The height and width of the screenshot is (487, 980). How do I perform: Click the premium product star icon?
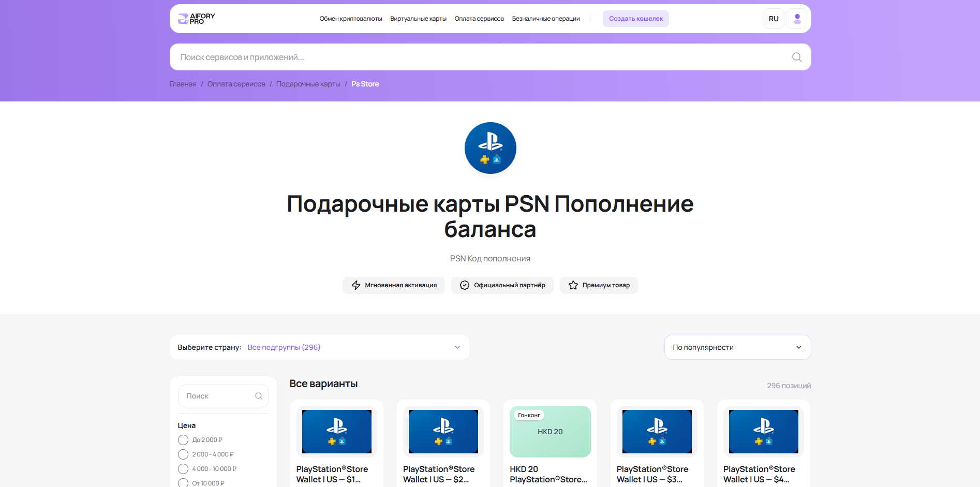click(573, 285)
